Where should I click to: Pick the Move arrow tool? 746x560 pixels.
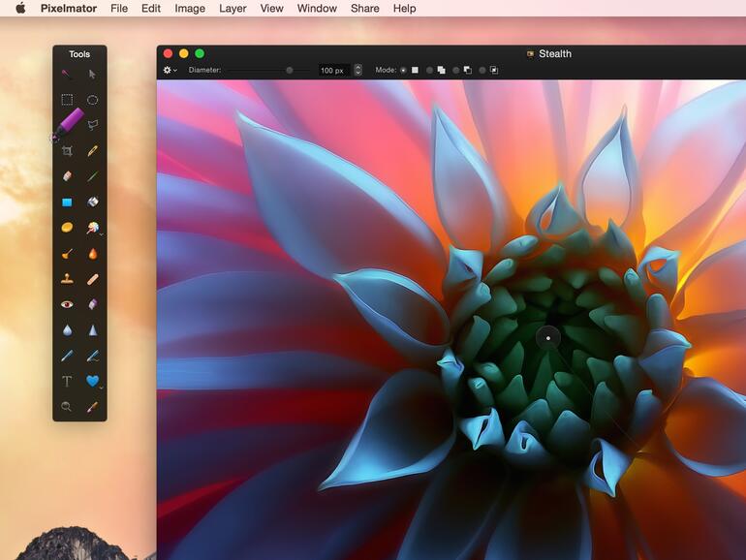(x=93, y=74)
